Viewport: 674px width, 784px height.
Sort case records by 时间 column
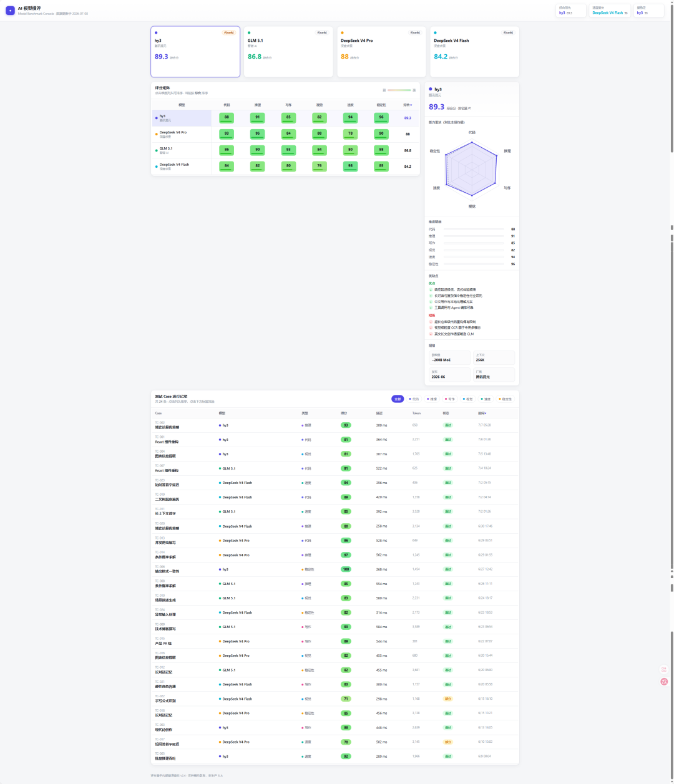point(481,413)
